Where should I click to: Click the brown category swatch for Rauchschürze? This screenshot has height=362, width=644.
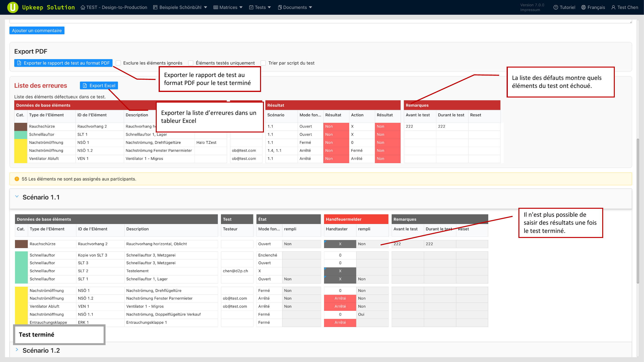point(21,126)
